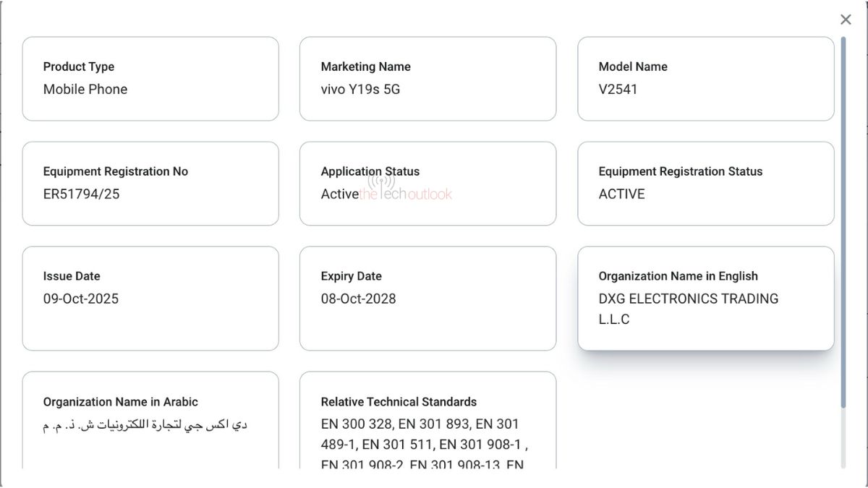Close the equipment details dialog
Screen dimensions: 868x488
(846, 20)
